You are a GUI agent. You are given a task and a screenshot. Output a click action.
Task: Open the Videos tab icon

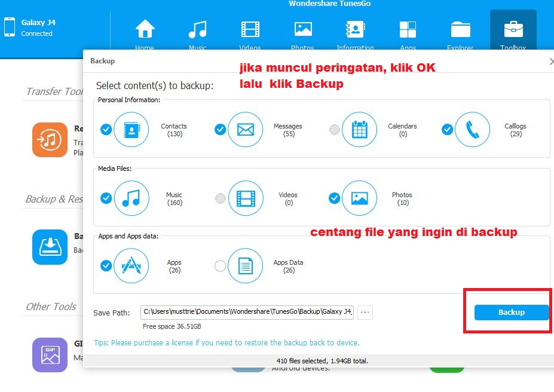[x=250, y=29]
